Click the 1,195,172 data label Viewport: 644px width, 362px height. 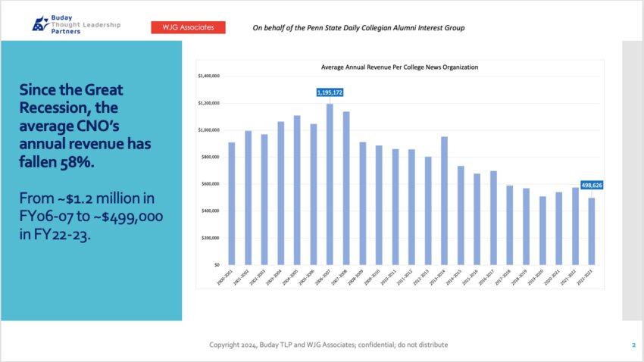[x=330, y=92]
